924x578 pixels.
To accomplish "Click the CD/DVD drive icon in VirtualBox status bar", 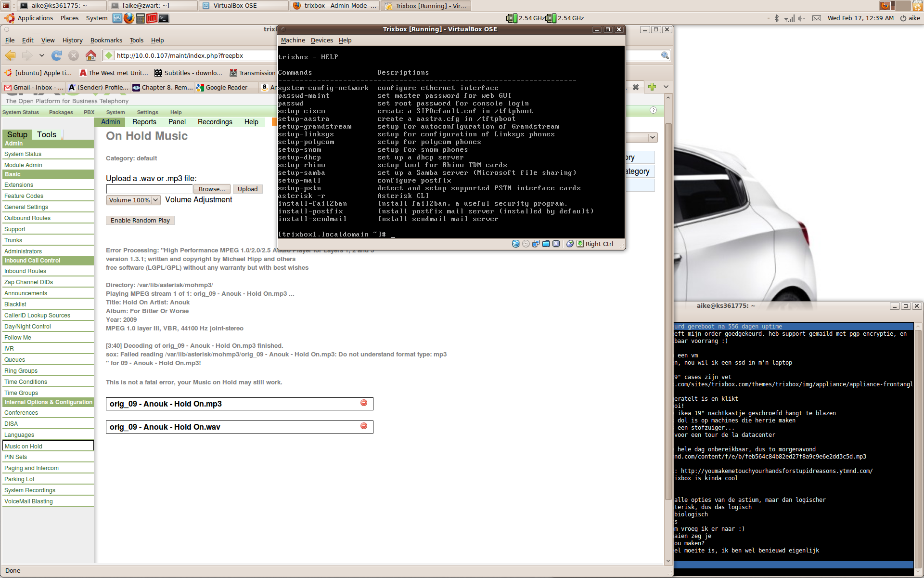I will coord(526,244).
